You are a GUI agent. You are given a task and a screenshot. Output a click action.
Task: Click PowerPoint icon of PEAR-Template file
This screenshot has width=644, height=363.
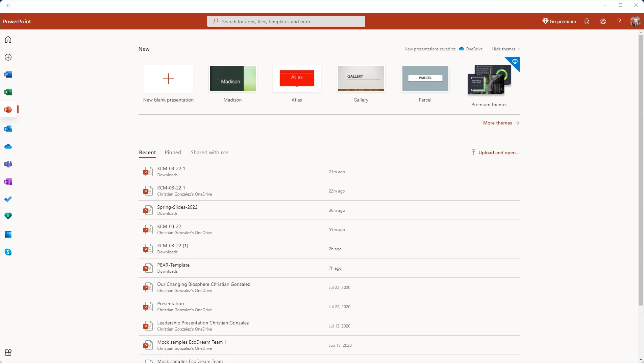(148, 268)
